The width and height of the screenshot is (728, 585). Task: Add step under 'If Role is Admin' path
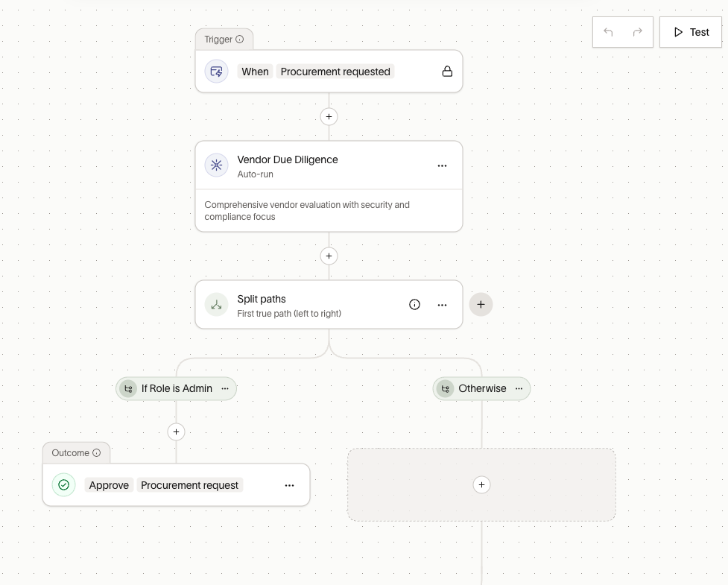176,432
